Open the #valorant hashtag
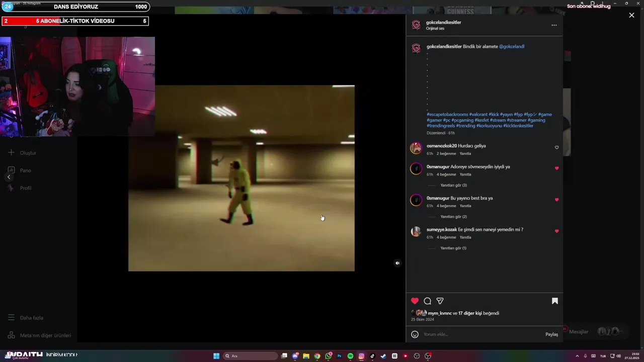This screenshot has width=644, height=362. click(x=478, y=115)
